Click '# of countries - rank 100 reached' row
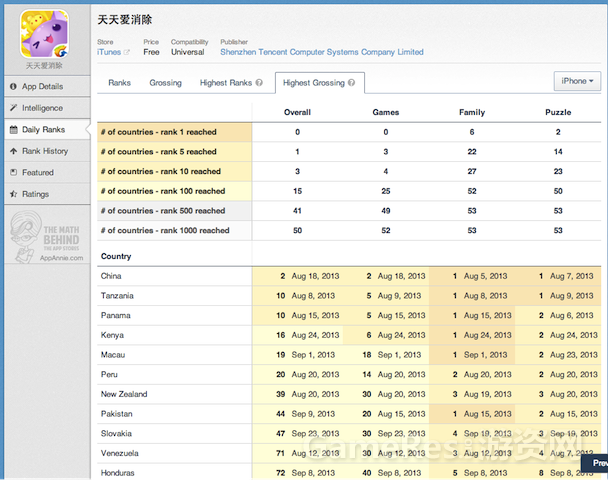Viewport: 608px width, 480px height. click(x=349, y=191)
